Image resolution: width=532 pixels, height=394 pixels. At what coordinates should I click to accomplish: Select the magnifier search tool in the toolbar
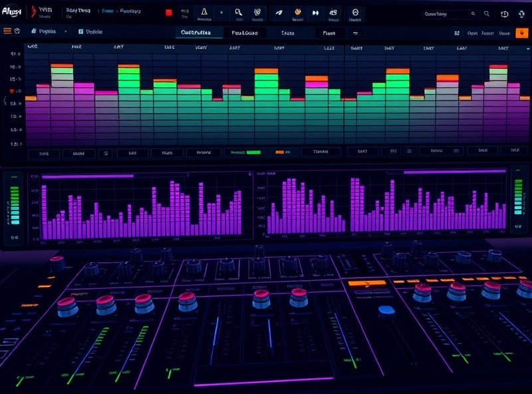coord(238,11)
